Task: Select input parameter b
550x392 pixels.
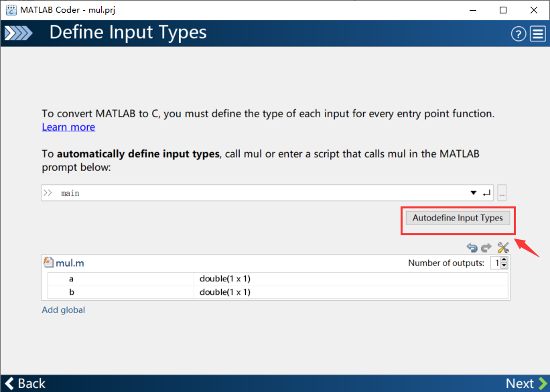Action: (x=72, y=292)
